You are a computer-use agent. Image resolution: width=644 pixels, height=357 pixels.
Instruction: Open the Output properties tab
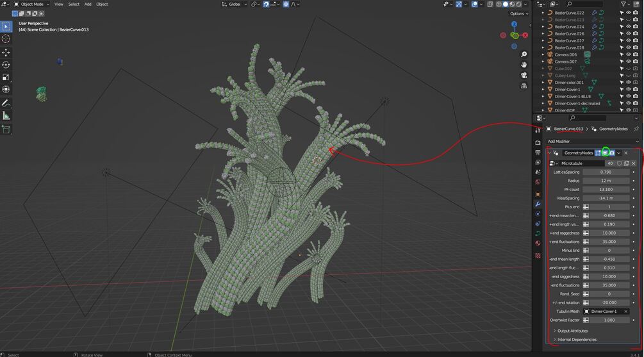coord(538,153)
